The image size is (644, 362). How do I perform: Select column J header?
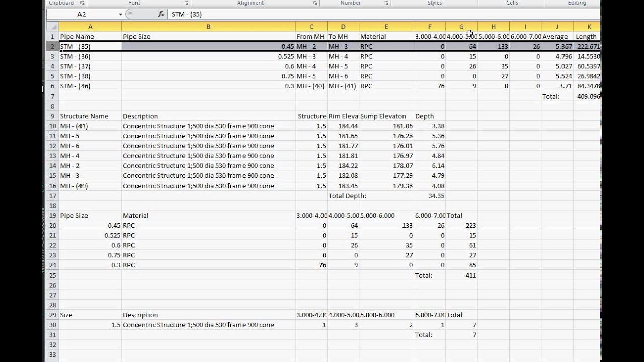click(x=557, y=27)
